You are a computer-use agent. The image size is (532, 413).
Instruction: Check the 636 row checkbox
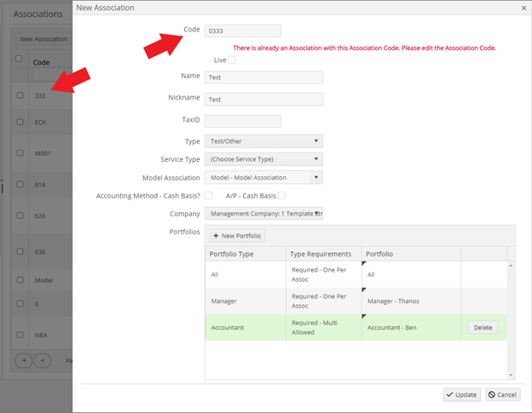click(20, 251)
